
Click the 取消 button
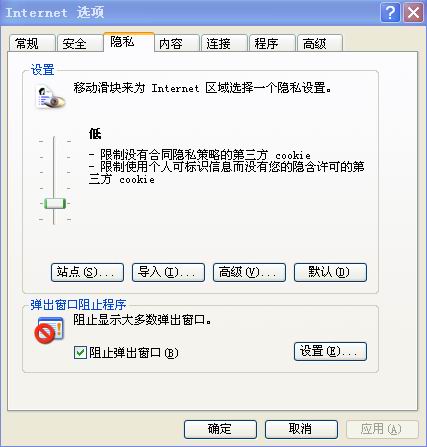coord(301,429)
